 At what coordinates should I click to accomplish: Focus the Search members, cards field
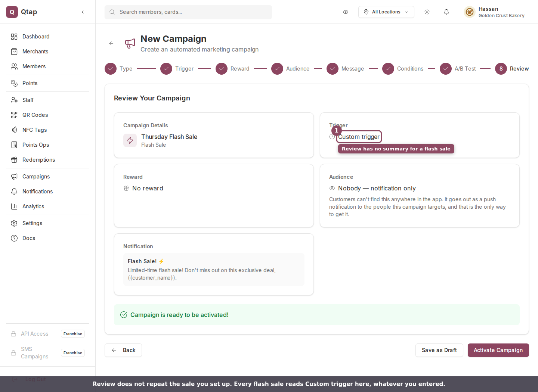(188, 12)
